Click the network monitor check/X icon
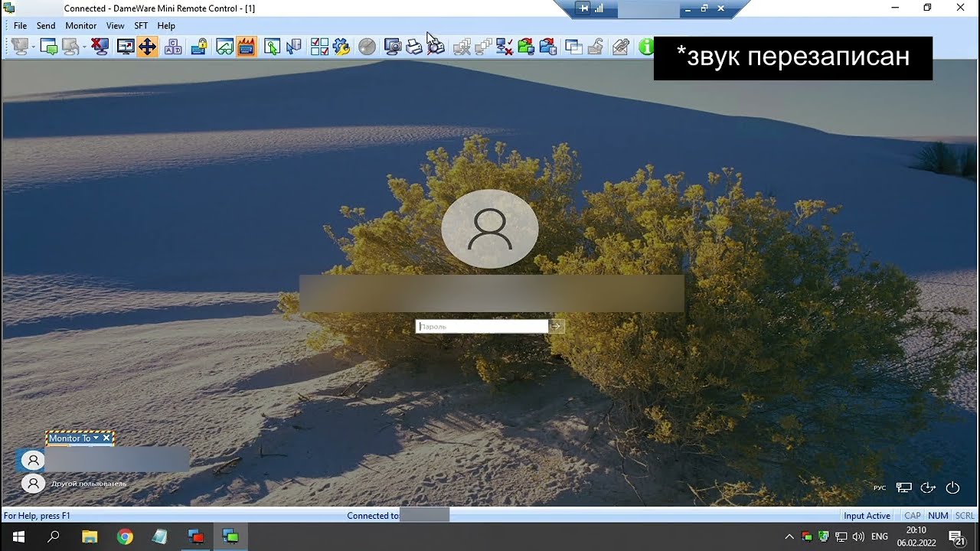This screenshot has height=551, width=980. point(505,47)
